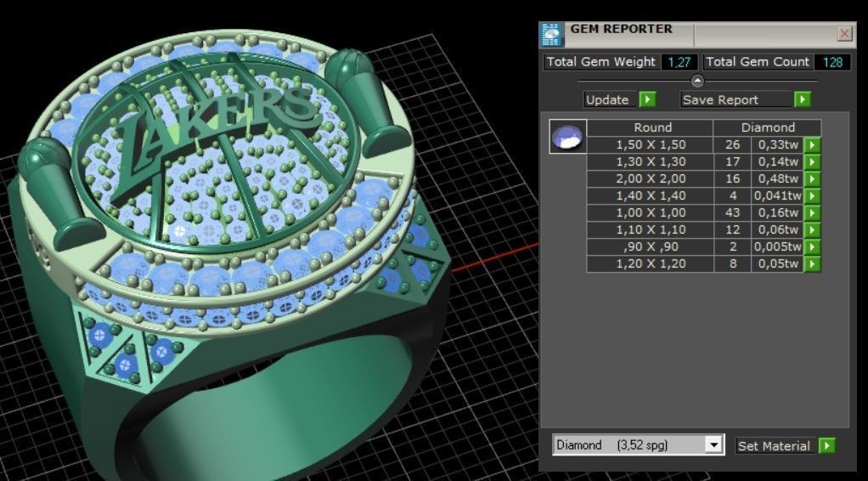The image size is (868, 481).
Task: Click the Diamond column header
Action: pyautogui.click(x=767, y=128)
